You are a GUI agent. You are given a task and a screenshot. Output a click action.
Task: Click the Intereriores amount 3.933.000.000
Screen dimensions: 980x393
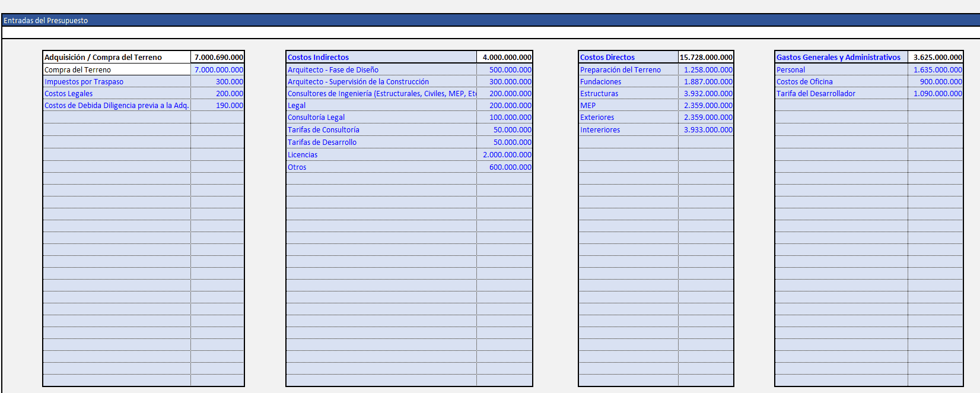(707, 129)
